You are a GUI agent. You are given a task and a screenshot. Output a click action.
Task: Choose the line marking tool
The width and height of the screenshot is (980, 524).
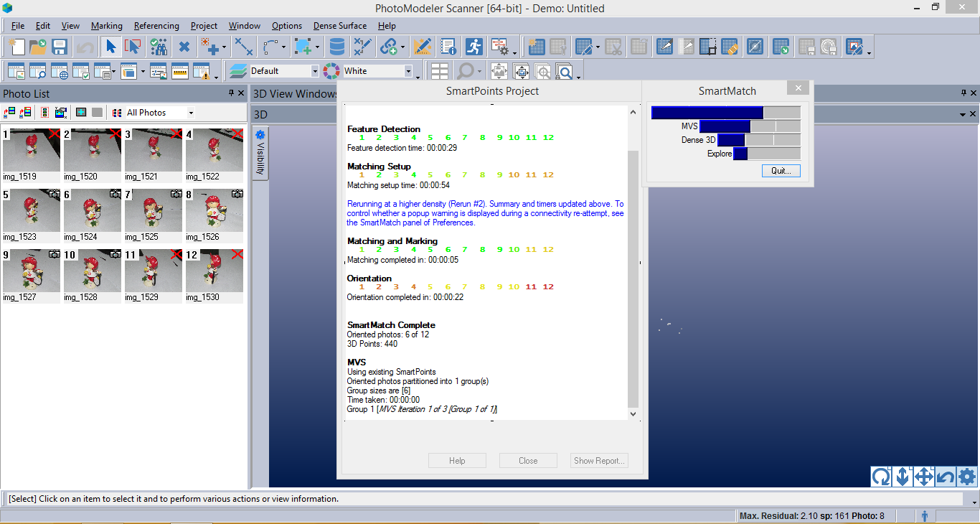point(244,47)
